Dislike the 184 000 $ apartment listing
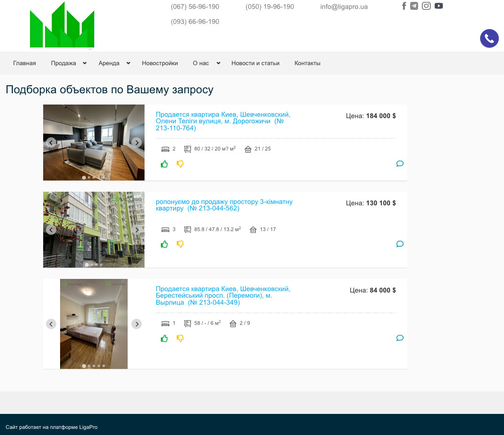 pyautogui.click(x=180, y=164)
